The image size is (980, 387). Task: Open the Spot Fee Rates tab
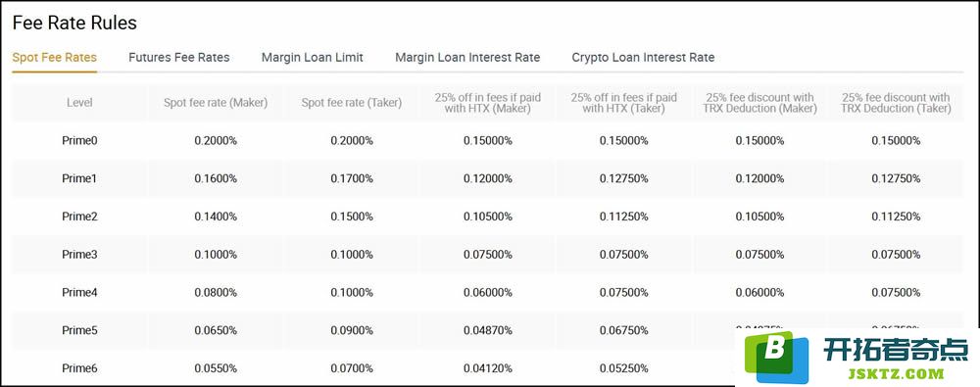pos(54,58)
